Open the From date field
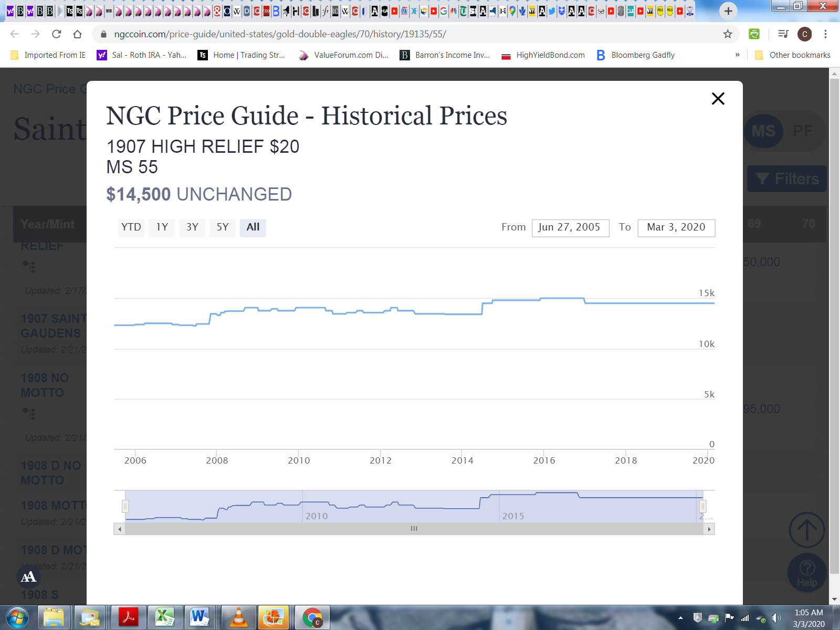Image resolution: width=840 pixels, height=630 pixels. pos(570,228)
